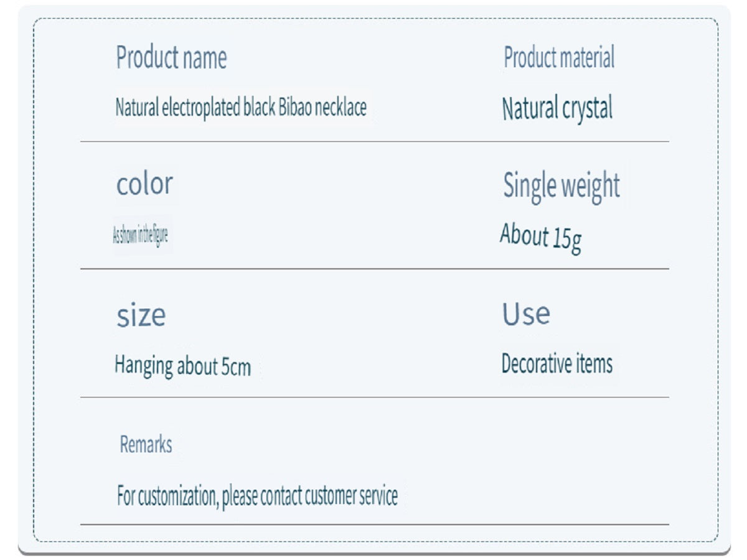Click the divider line under the color row
Image resolution: width=747 pixels, height=560 pixels.
[x=374, y=269]
